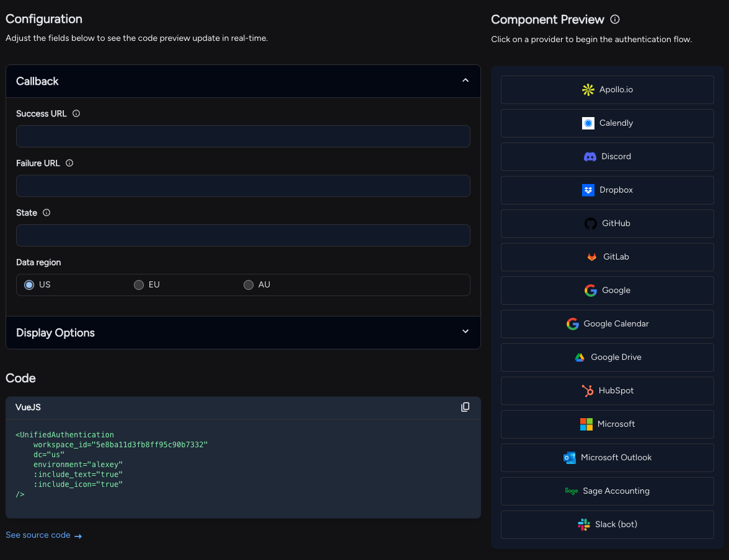Click the Callback section header title

point(37,81)
